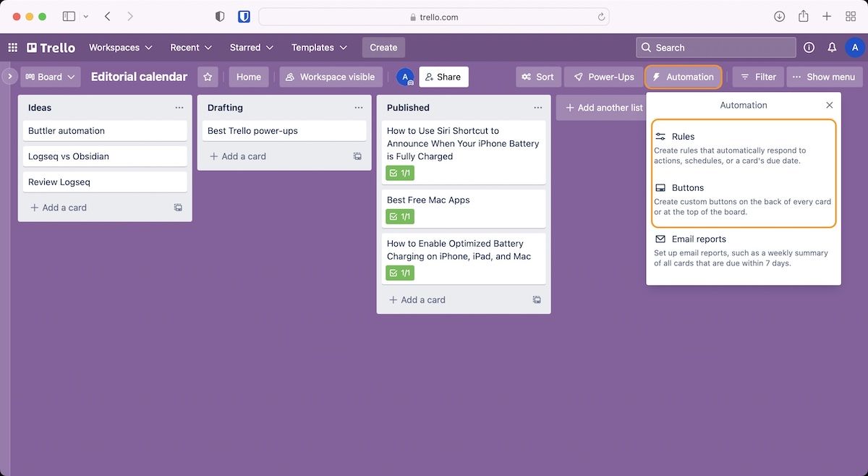This screenshot has width=868, height=476.
Task: Expand the collapsed left sidebar
Action: pos(9,76)
